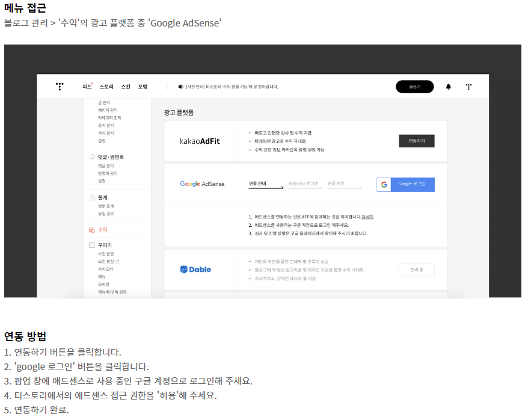Click the layout icon beside 꾸미기

(x=92, y=245)
